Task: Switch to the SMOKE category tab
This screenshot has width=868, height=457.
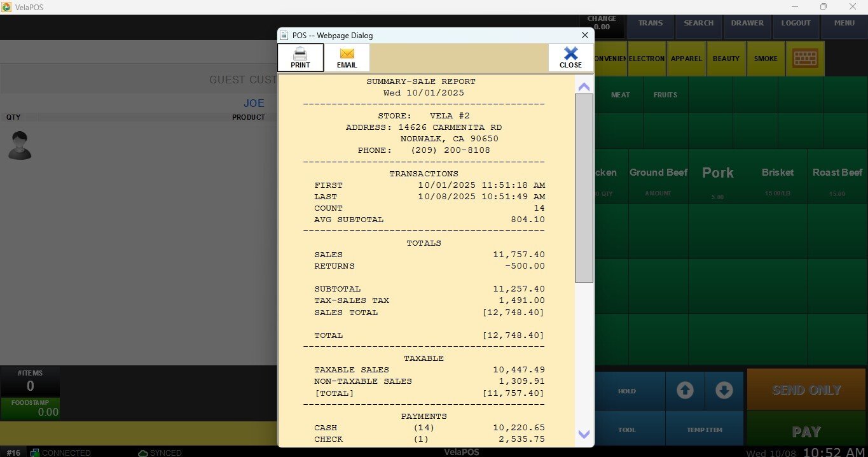Action: tap(766, 59)
